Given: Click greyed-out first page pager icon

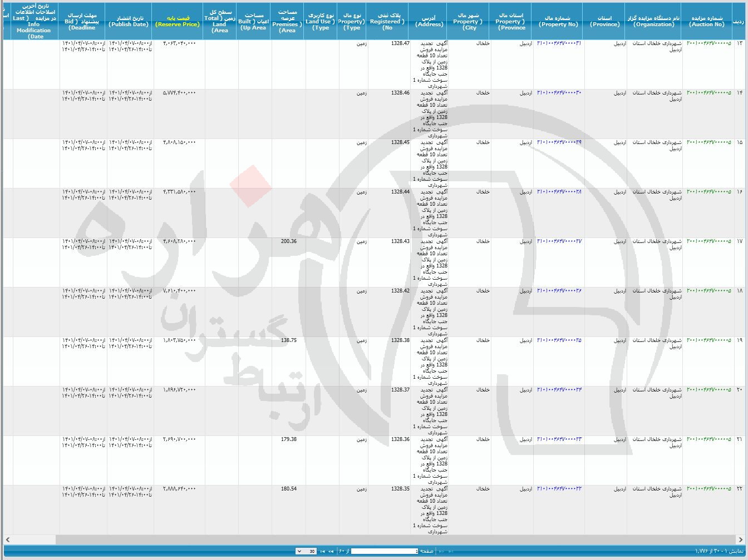Looking at the screenshot, I should (450, 551).
